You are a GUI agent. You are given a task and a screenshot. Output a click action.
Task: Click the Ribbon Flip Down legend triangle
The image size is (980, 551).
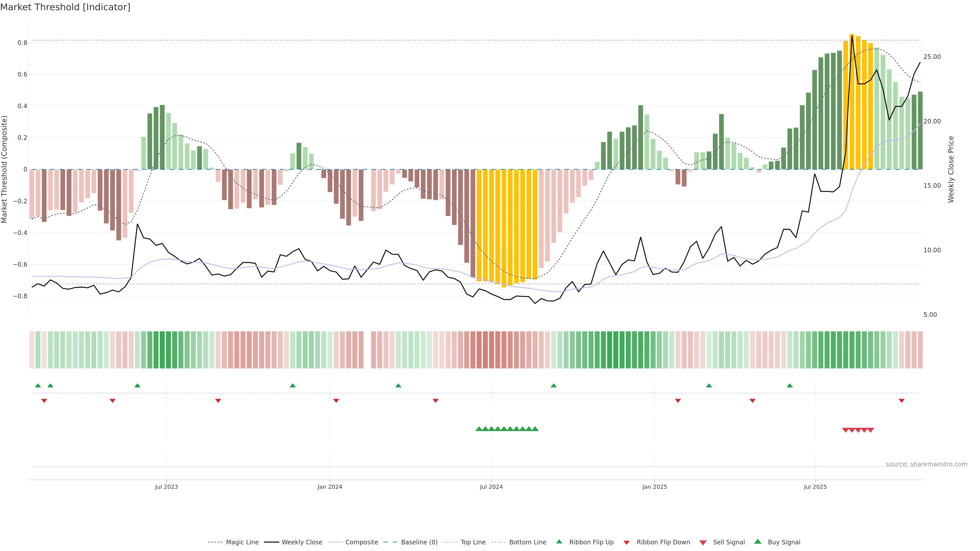click(x=627, y=542)
